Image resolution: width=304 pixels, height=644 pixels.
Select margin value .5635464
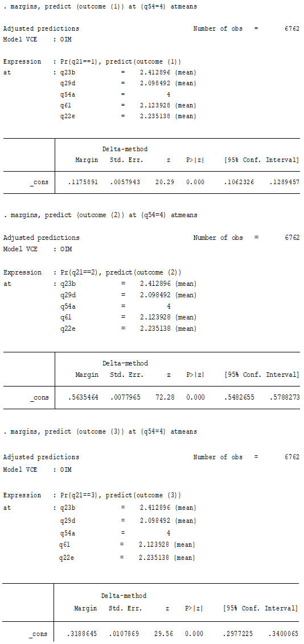pos(83,397)
